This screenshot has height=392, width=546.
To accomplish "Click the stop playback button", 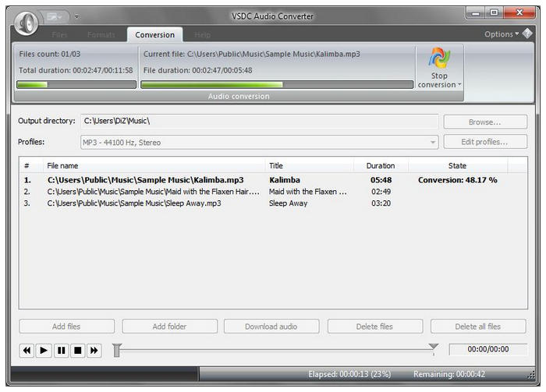I will coord(78,350).
